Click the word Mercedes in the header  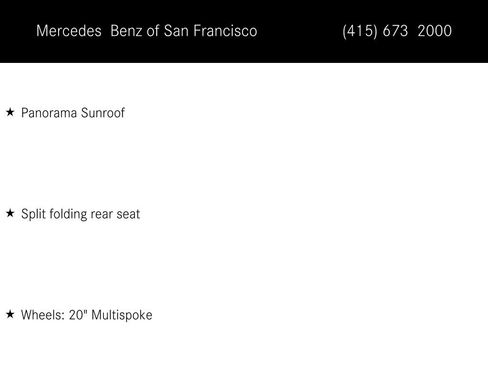click(69, 31)
